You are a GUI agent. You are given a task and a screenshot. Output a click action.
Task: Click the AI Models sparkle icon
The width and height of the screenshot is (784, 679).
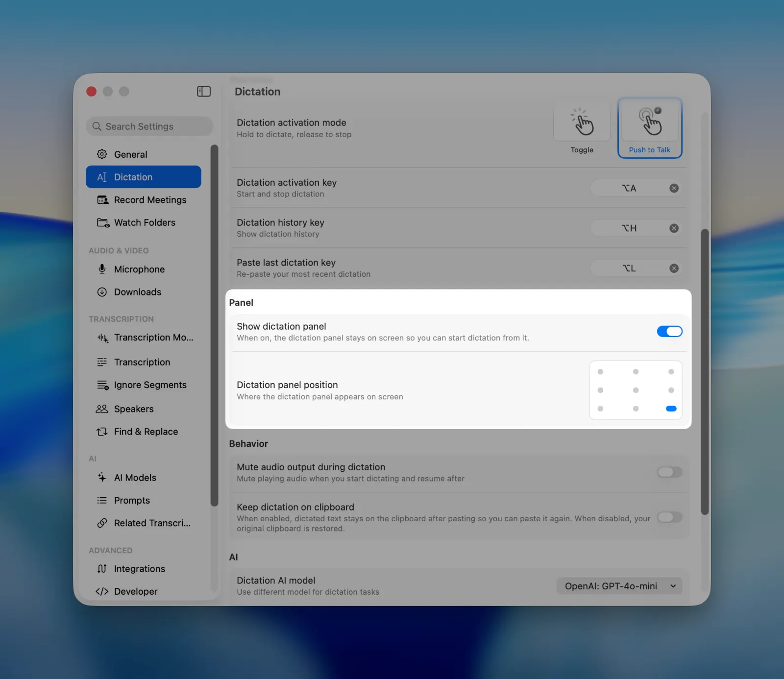point(102,477)
